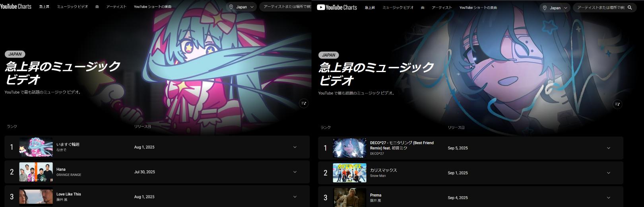Open the いますぐ輪廻 video thumbnail

pos(36,147)
